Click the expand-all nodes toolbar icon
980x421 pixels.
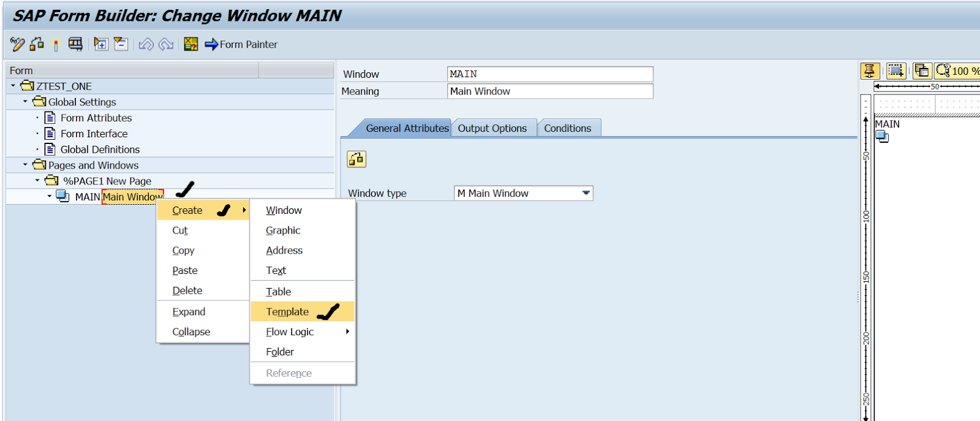(x=101, y=44)
